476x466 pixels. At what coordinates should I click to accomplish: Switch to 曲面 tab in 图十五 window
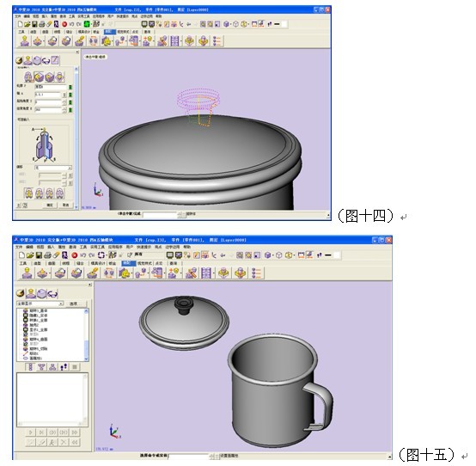click(x=52, y=263)
